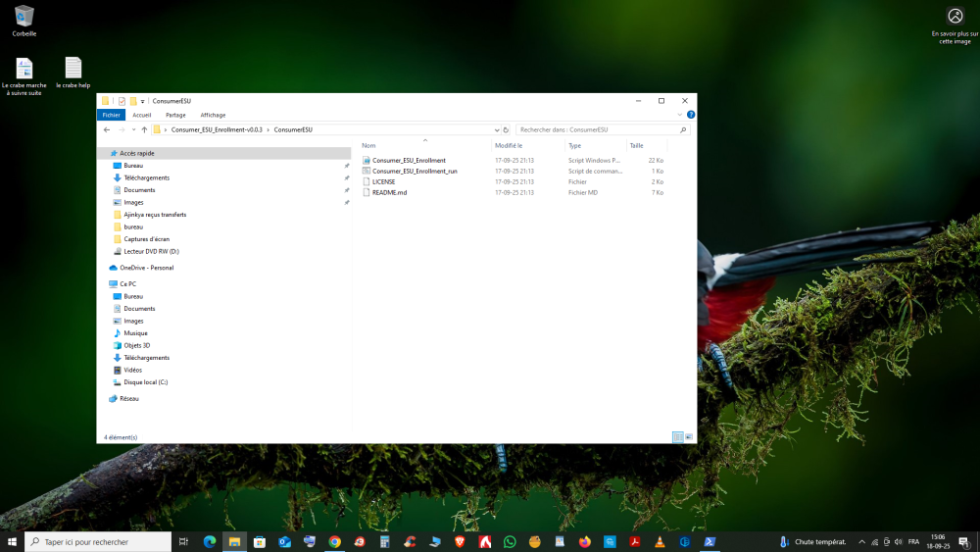Select the Consumer_ESU_Enrollment_run command script
Screen dimensions: 980x552
[x=415, y=171]
